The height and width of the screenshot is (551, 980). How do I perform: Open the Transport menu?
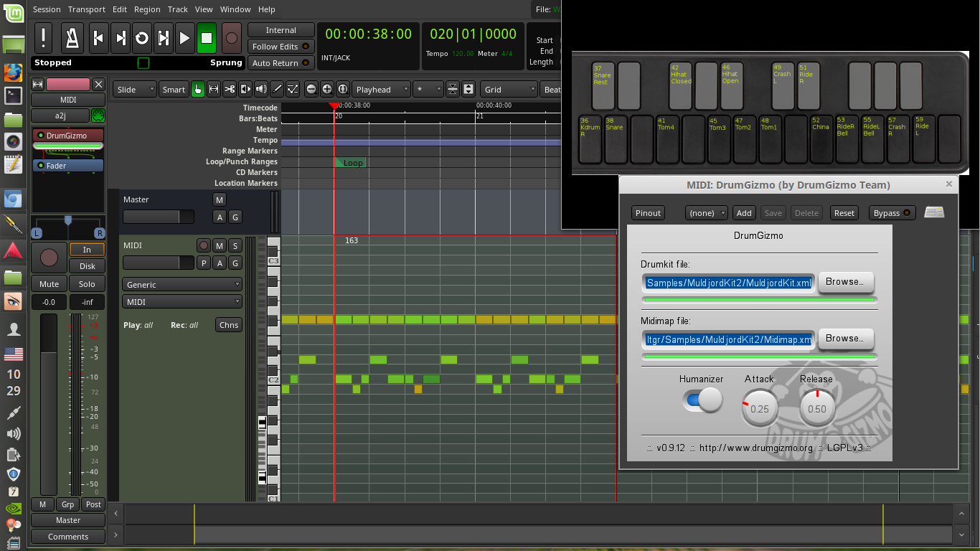(x=87, y=9)
